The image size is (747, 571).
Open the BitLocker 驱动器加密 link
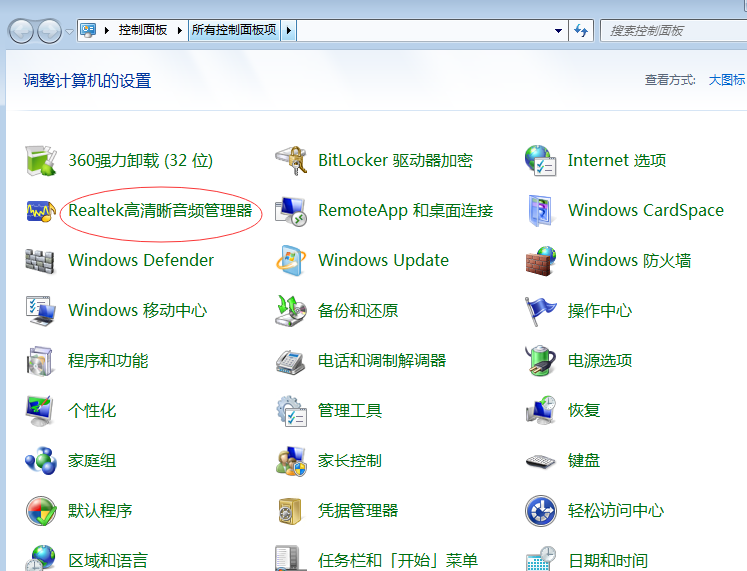395,160
